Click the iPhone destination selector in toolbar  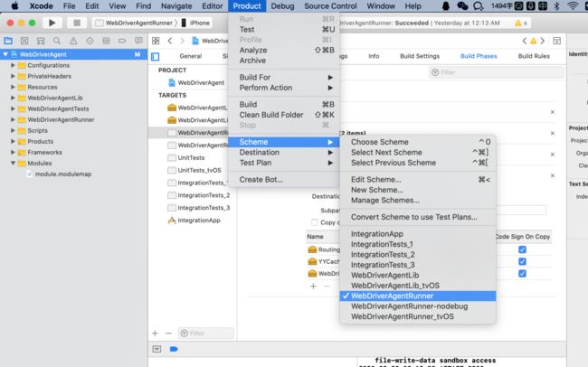coord(195,23)
